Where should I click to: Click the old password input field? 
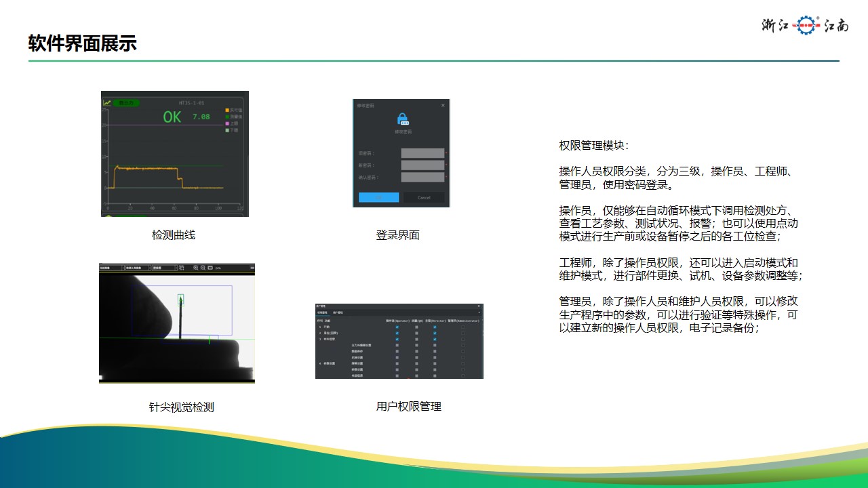tap(422, 153)
